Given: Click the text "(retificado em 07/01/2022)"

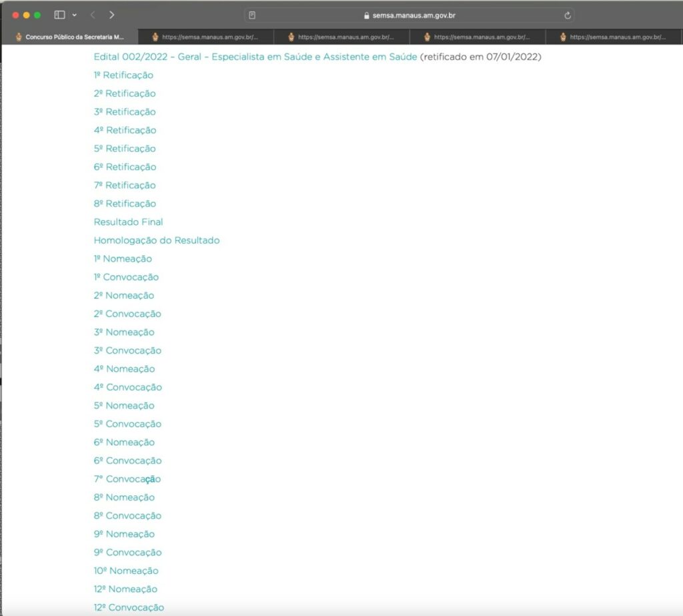Looking at the screenshot, I should point(480,57).
